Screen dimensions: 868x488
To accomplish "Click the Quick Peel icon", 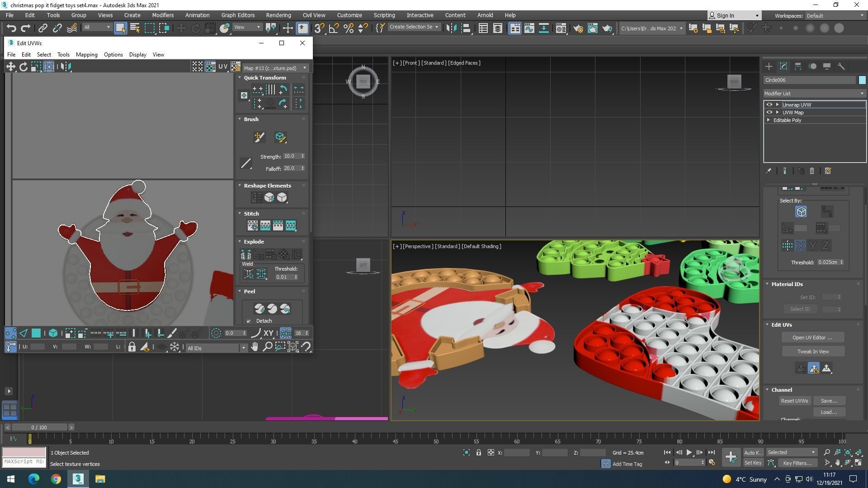I will click(x=259, y=309).
